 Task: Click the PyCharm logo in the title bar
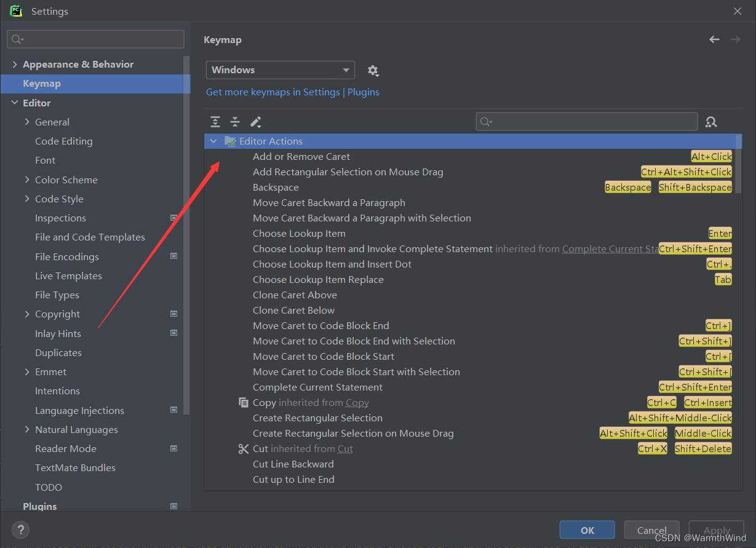pyautogui.click(x=16, y=11)
